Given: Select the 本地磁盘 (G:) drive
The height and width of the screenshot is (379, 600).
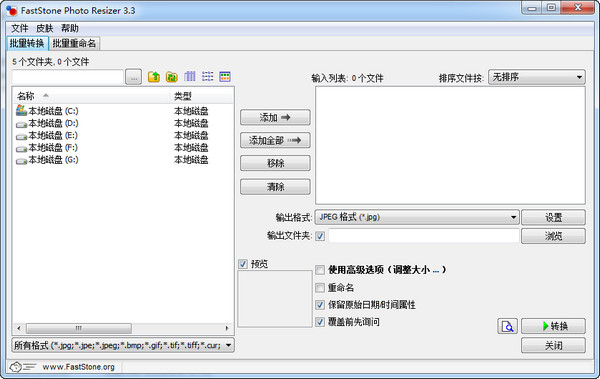Looking at the screenshot, I should (x=47, y=160).
